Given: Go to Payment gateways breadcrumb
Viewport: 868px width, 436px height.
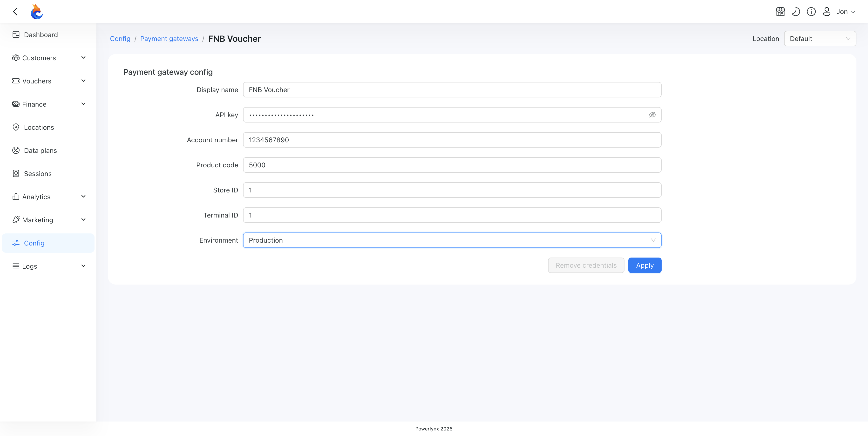Looking at the screenshot, I should [169, 39].
